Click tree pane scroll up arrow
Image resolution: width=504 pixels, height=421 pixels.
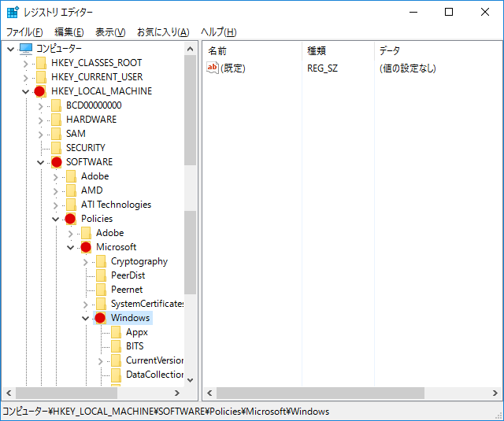click(x=191, y=49)
